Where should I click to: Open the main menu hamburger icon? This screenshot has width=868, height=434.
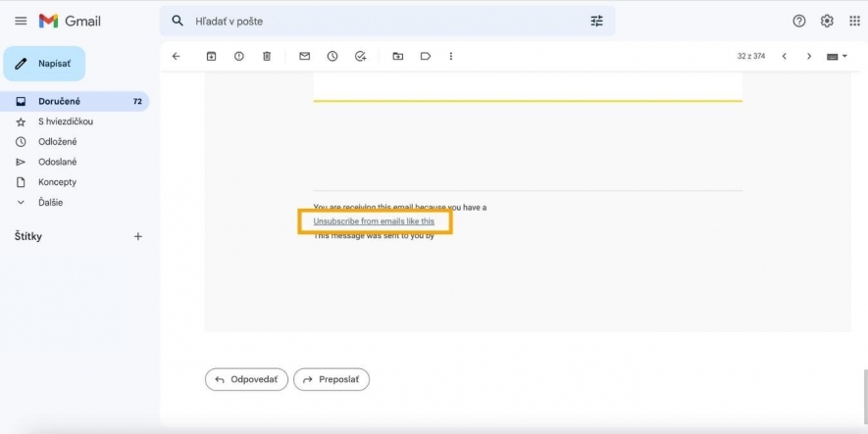coord(21,21)
